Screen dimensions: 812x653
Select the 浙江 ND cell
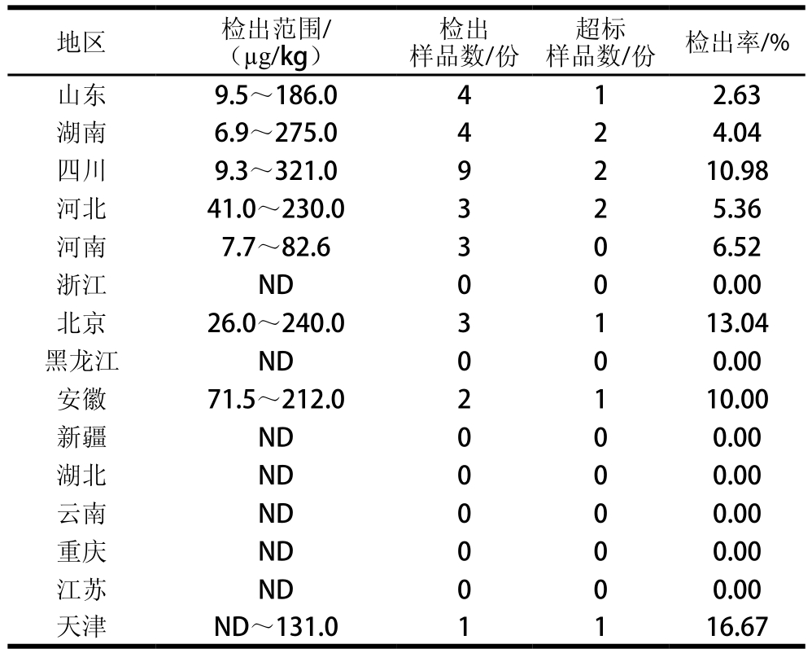[276, 285]
